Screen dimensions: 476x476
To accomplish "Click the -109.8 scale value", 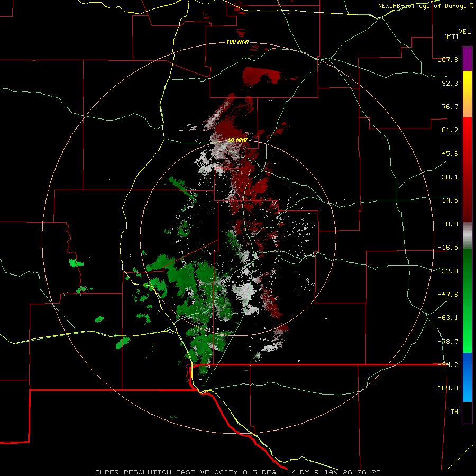I will (446, 388).
